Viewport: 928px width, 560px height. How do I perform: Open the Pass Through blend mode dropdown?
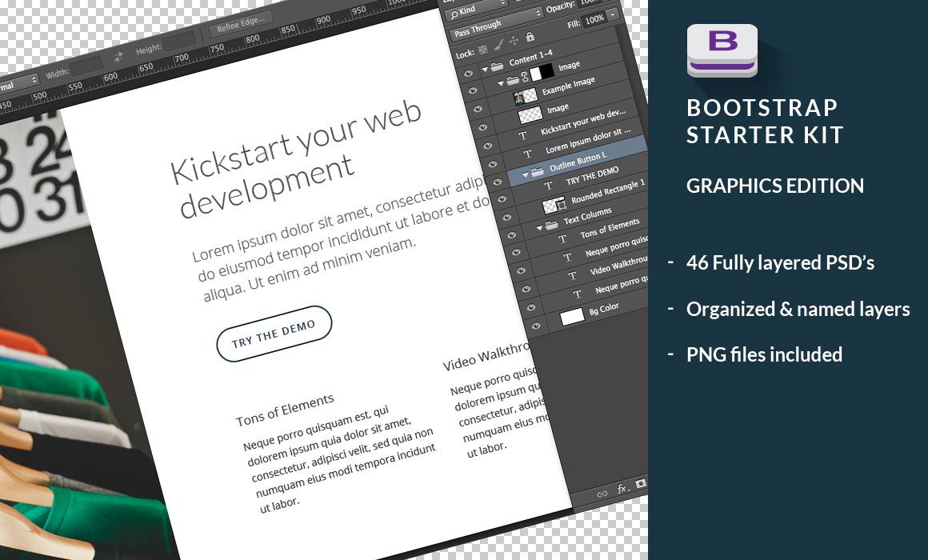[x=496, y=23]
